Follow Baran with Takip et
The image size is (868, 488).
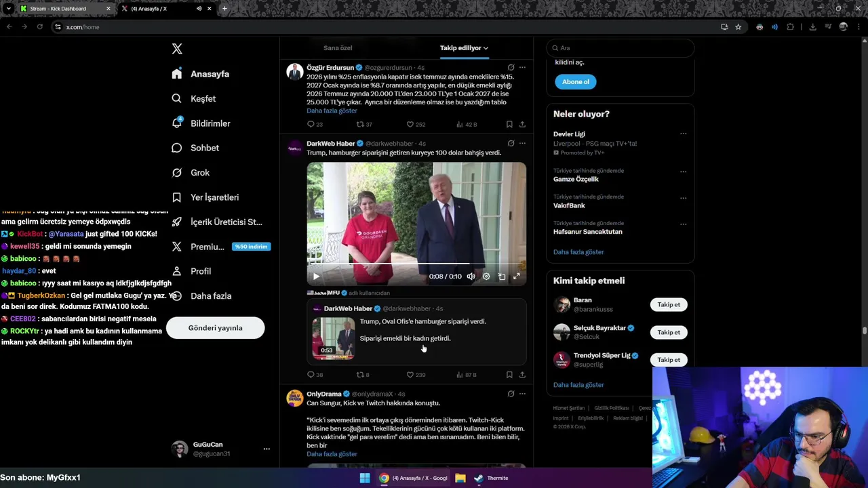(x=669, y=305)
